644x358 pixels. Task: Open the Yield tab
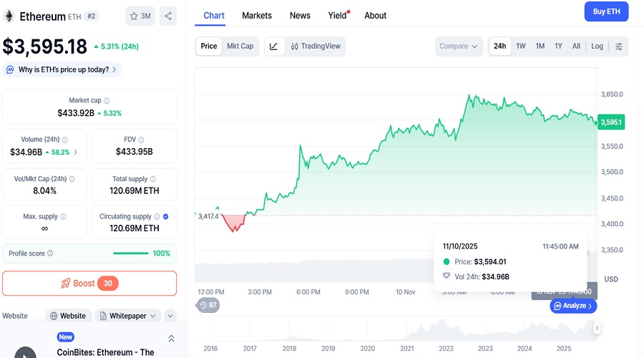click(x=337, y=16)
